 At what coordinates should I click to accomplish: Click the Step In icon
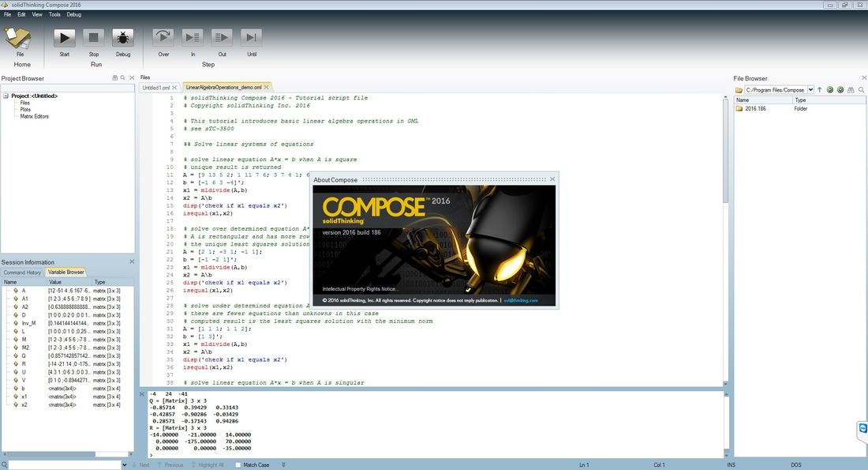click(x=193, y=37)
